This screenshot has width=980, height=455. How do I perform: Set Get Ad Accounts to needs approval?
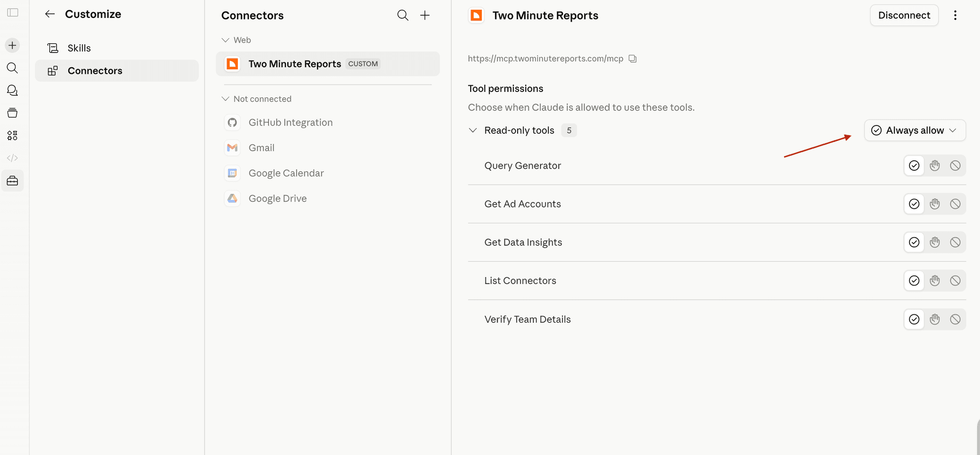pyautogui.click(x=935, y=204)
